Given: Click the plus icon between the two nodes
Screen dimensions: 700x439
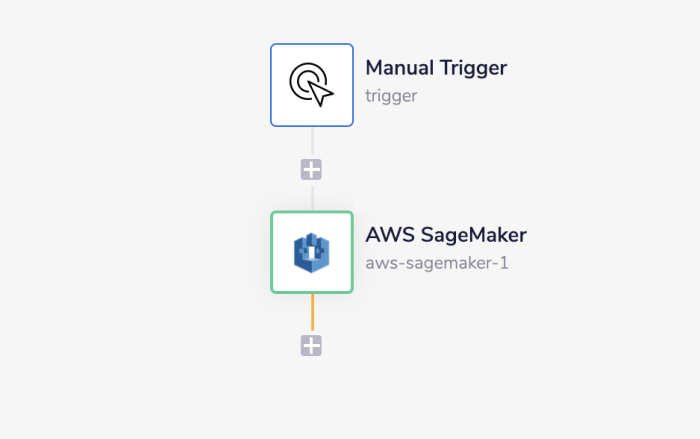Looking at the screenshot, I should (x=311, y=169).
